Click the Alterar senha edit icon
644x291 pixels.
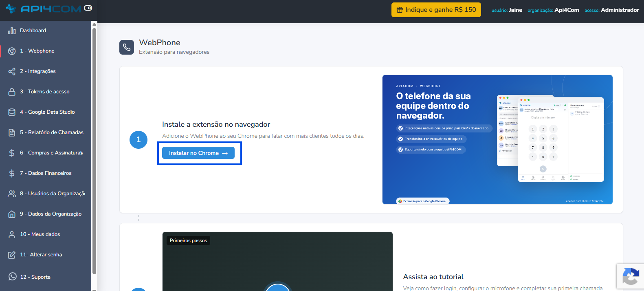click(x=12, y=255)
